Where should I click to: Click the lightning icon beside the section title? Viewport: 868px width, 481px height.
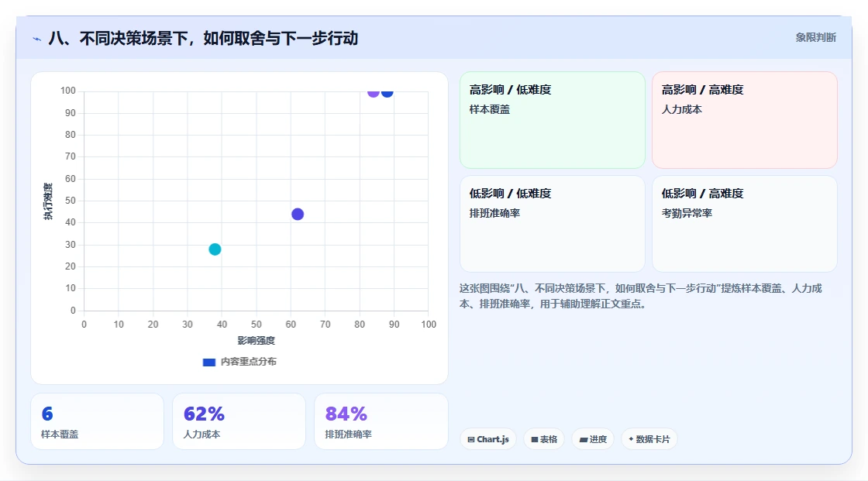click(37, 39)
